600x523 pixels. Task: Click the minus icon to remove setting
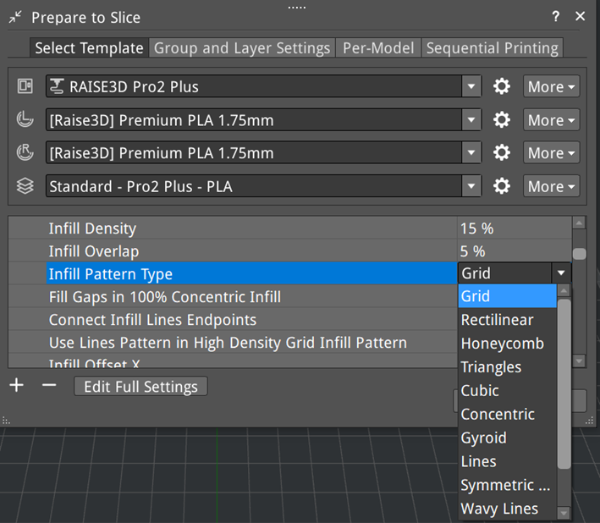49,386
